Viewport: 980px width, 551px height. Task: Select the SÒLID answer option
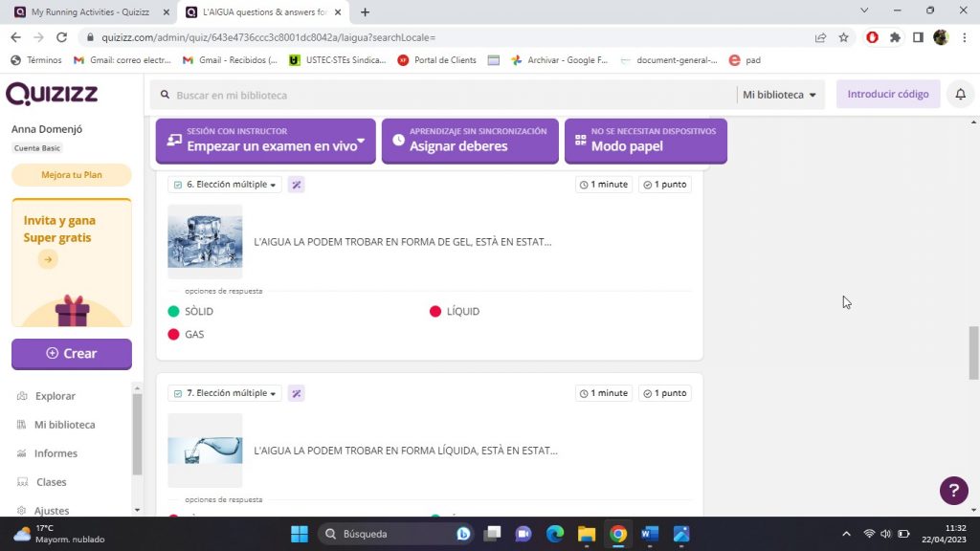(x=198, y=312)
